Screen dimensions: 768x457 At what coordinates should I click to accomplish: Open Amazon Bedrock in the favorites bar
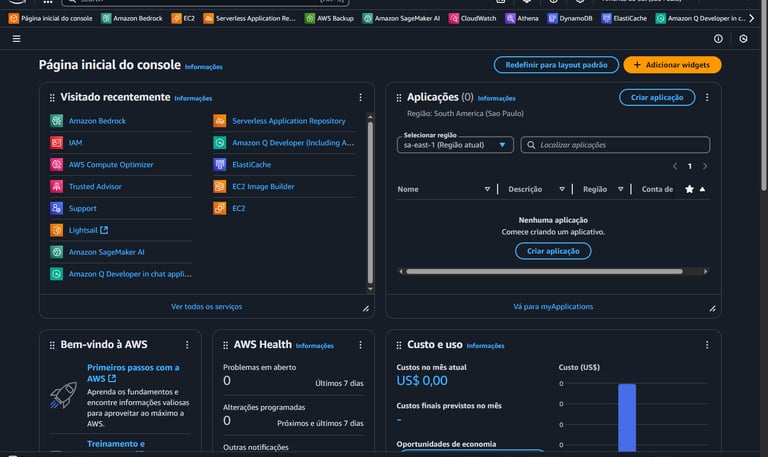coord(132,18)
